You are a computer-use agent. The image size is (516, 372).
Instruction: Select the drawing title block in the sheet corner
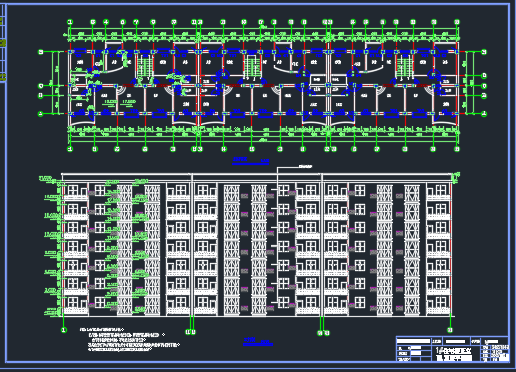pos(453,349)
